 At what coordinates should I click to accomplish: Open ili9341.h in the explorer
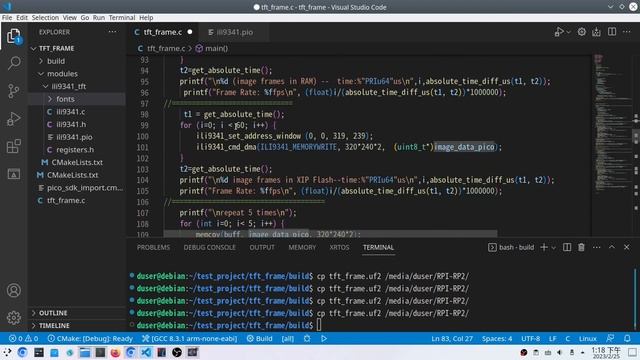click(77, 124)
